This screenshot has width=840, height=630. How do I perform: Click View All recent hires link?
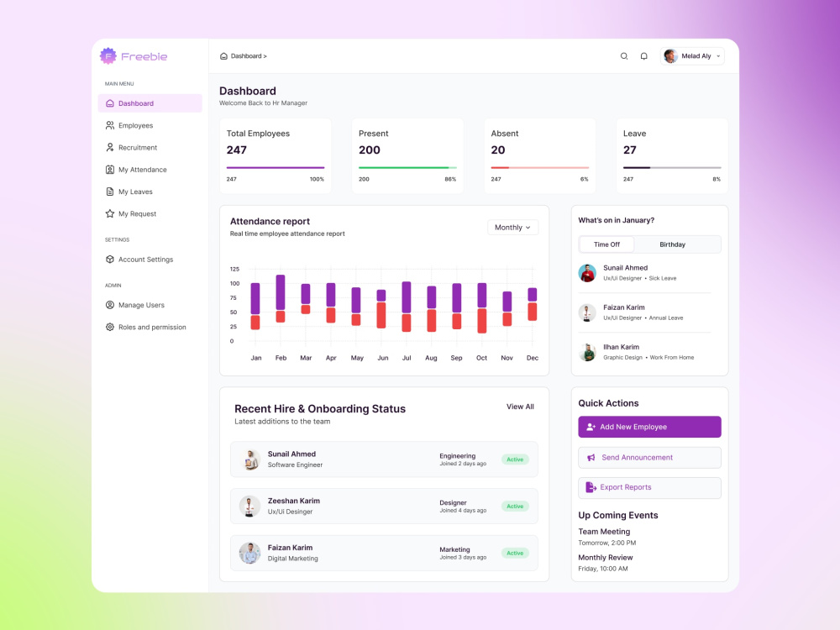pos(520,407)
